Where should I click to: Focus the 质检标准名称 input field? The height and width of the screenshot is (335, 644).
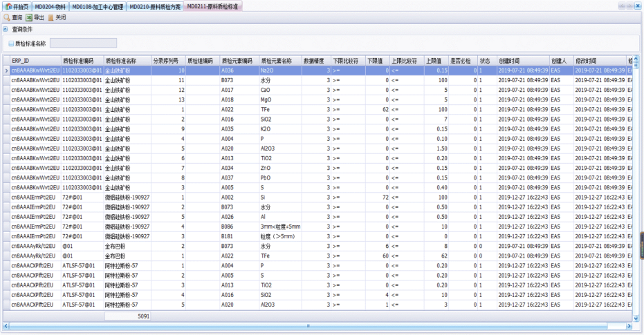pyautogui.click(x=84, y=43)
